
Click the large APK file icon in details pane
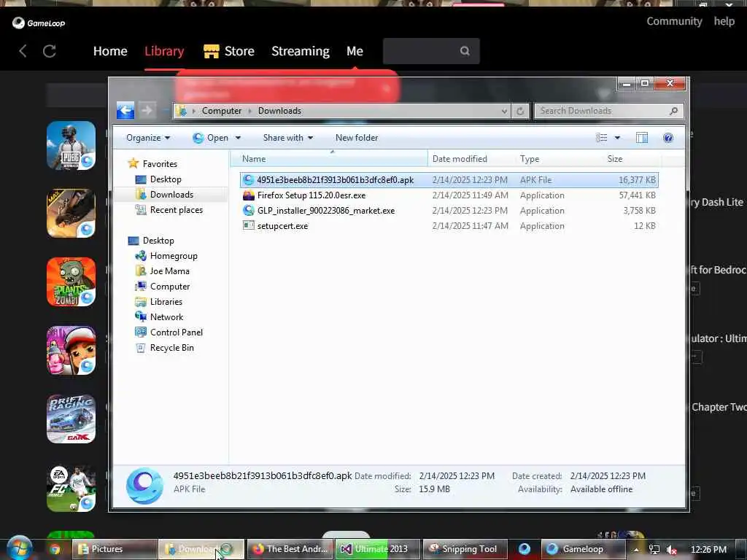pyautogui.click(x=145, y=485)
